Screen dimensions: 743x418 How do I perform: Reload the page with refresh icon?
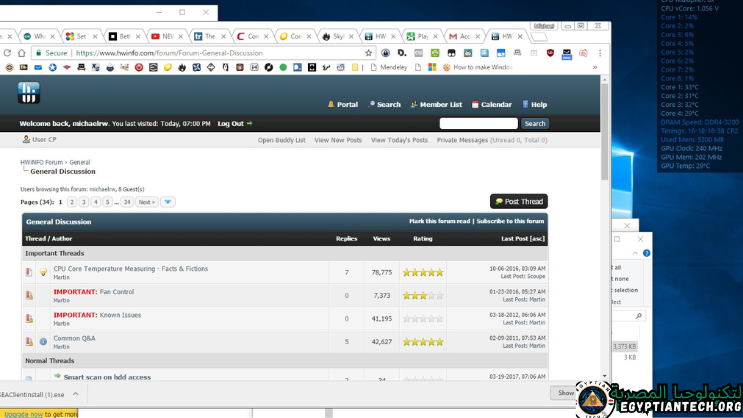21,53
